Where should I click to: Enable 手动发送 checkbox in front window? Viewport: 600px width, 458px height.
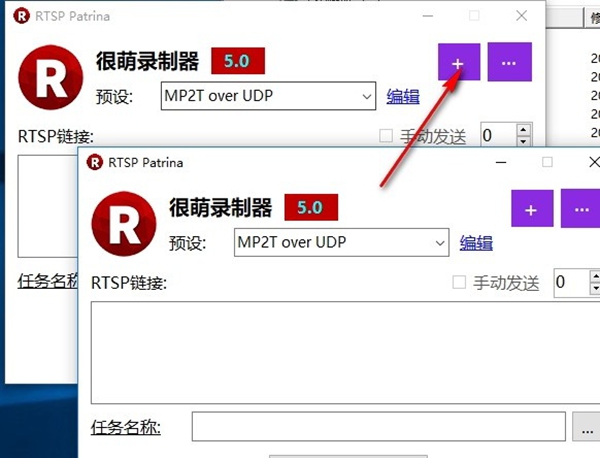(x=459, y=283)
